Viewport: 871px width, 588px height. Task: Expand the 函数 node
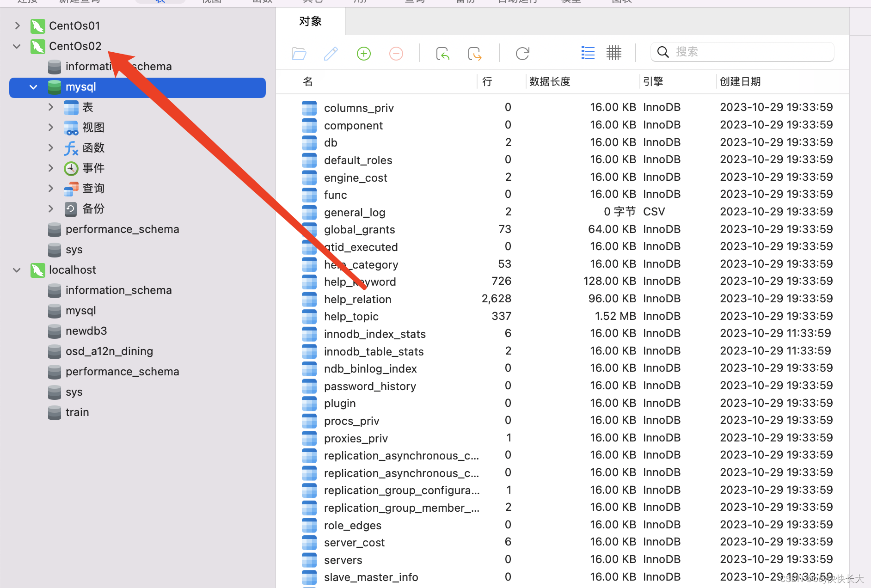click(51, 148)
